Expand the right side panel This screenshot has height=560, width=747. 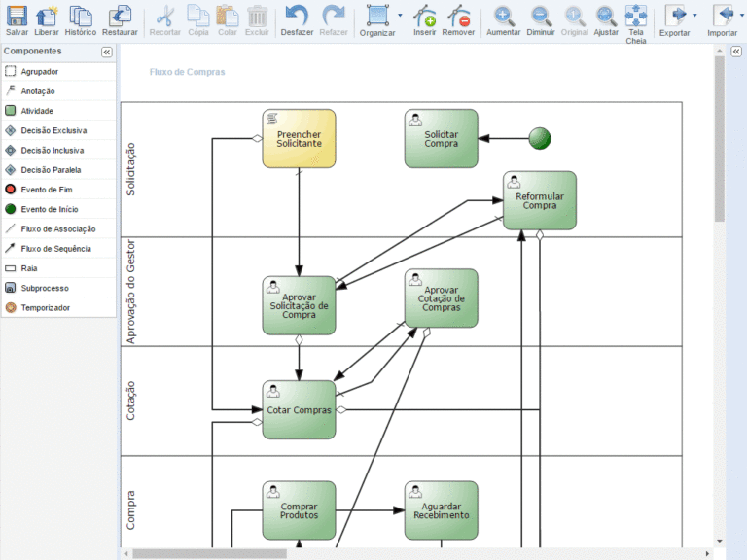point(736,52)
